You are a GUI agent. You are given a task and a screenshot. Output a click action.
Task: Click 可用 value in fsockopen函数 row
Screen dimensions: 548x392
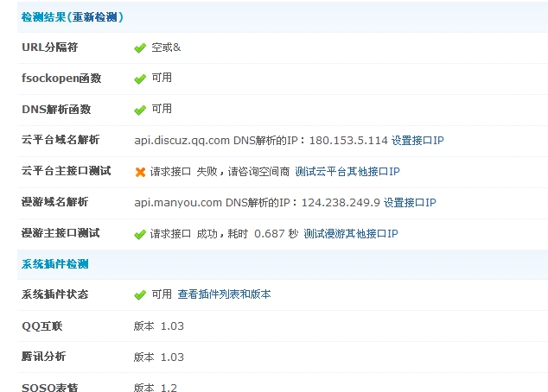pyautogui.click(x=162, y=78)
